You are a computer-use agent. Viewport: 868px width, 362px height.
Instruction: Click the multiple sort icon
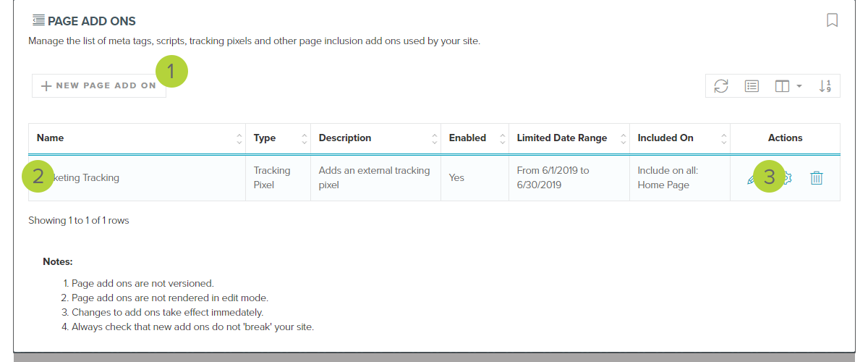point(825,86)
